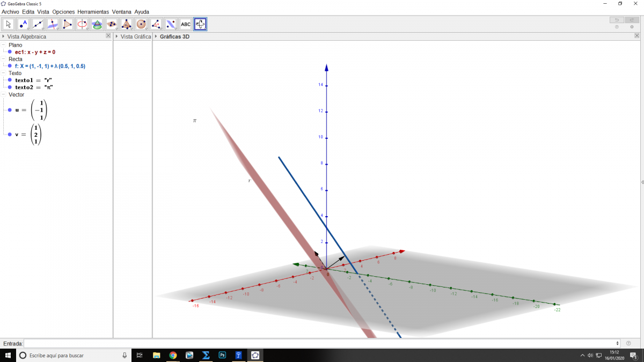Collapse the Plano group in algebra view
This screenshot has height=362, width=644.
click(4, 45)
